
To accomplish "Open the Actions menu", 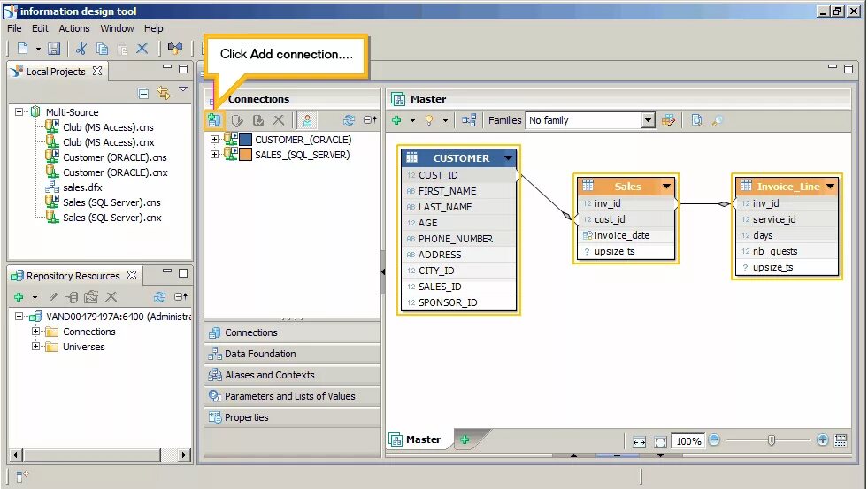I will (74, 28).
